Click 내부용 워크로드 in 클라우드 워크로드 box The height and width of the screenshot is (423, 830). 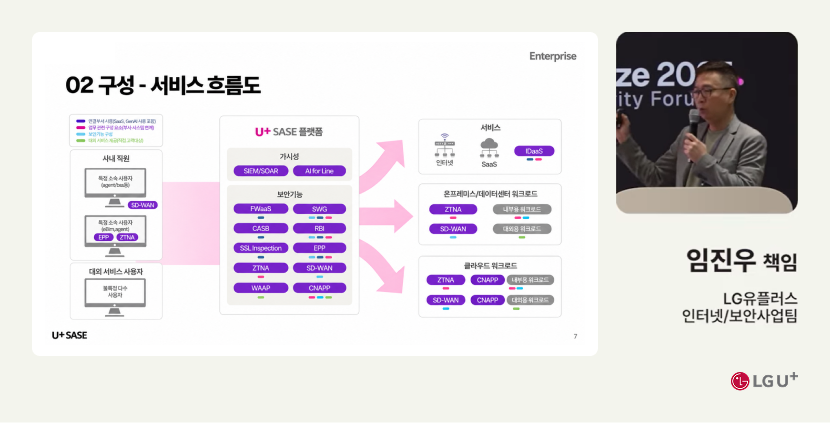click(x=530, y=280)
